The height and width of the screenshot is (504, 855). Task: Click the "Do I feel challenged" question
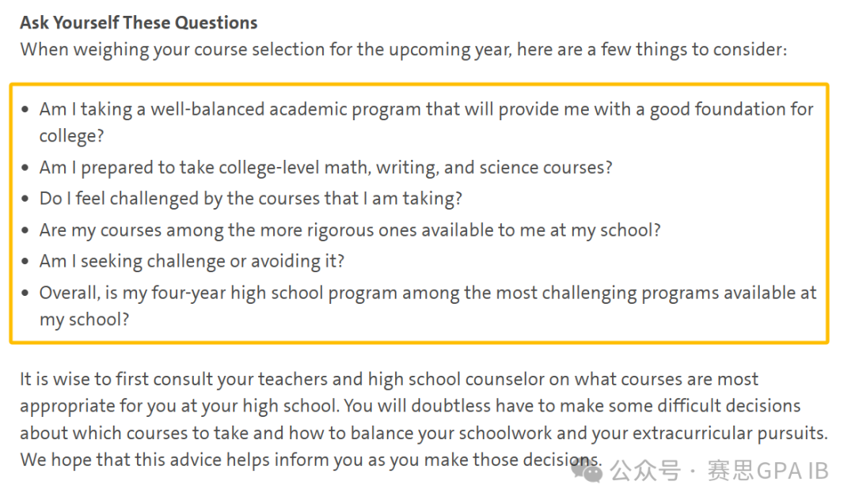tap(250, 199)
